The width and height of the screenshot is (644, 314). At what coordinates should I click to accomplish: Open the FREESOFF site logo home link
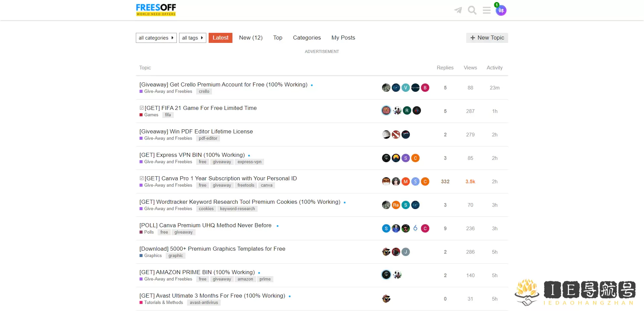click(x=156, y=10)
